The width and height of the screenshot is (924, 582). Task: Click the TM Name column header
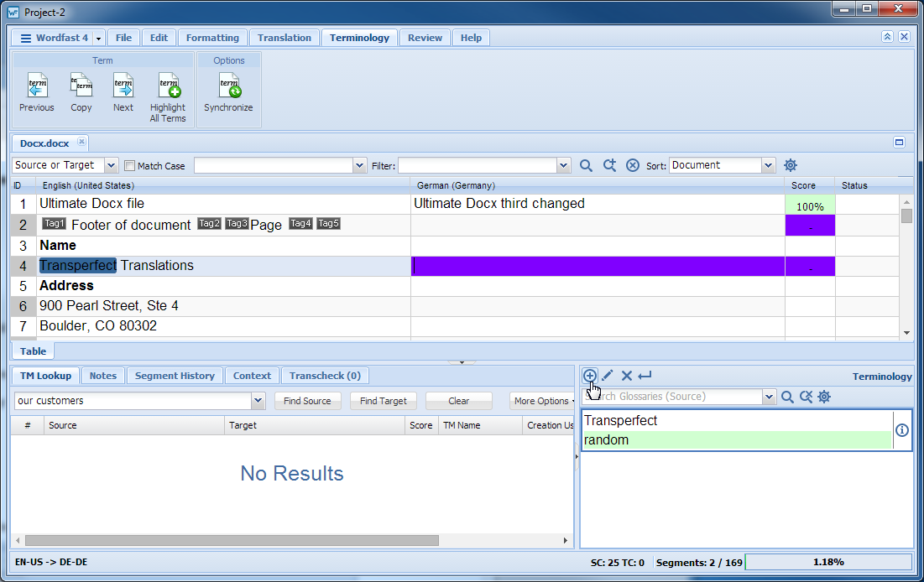(480, 425)
